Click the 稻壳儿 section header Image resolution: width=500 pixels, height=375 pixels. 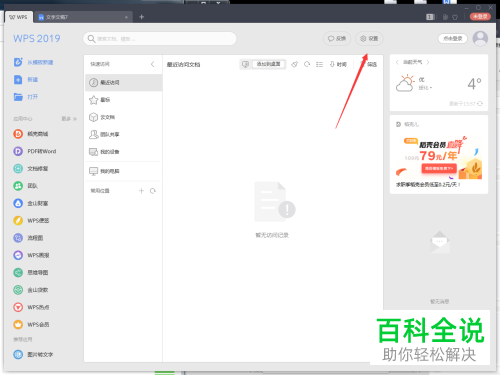point(408,124)
